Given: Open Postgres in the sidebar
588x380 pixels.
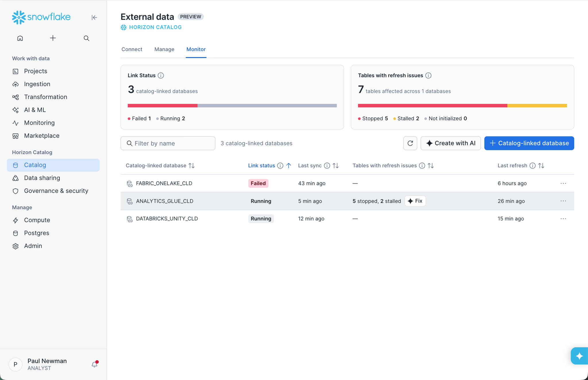Looking at the screenshot, I should (53, 233).
